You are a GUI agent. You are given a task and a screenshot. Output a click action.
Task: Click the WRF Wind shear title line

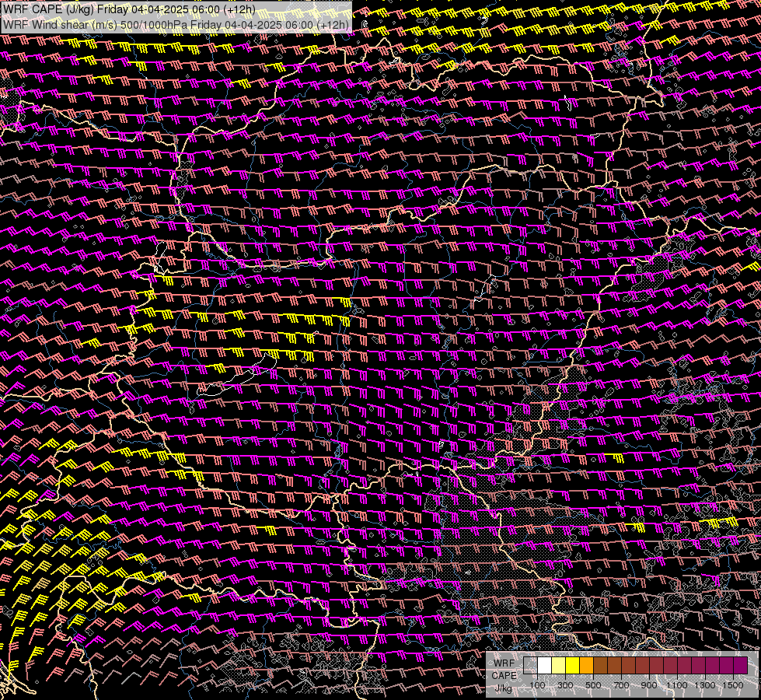click(176, 25)
